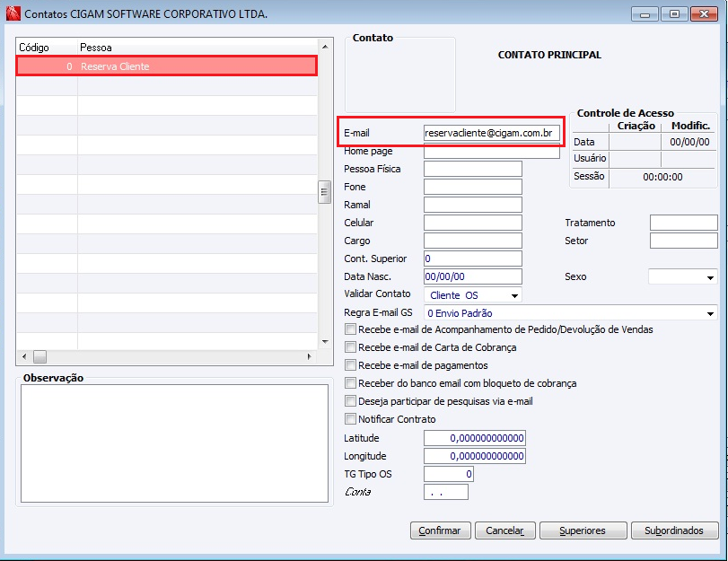Enable Recebe e-mail de pagamentos checkbox
The width and height of the screenshot is (728, 561).
[350, 365]
